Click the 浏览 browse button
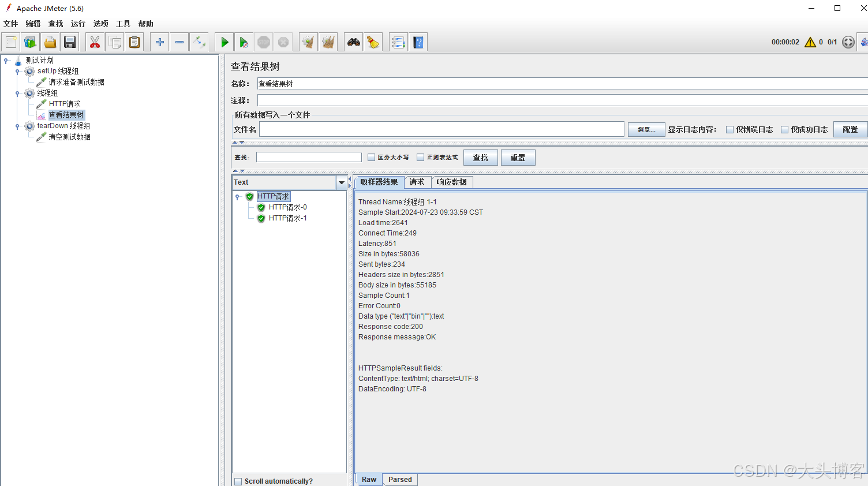The image size is (868, 486). click(646, 130)
